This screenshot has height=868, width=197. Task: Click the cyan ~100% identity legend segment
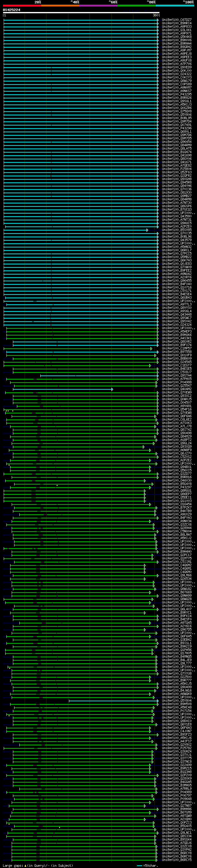click(x=175, y=6)
